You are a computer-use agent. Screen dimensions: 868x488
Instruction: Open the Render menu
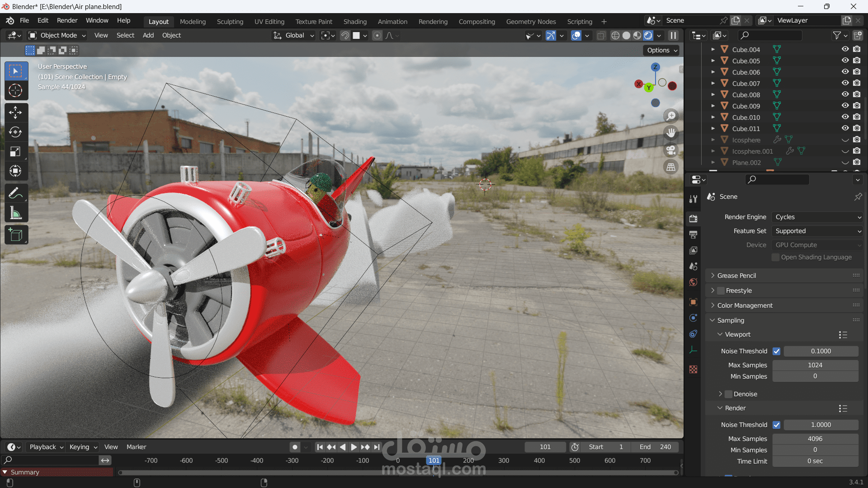(67, 20)
